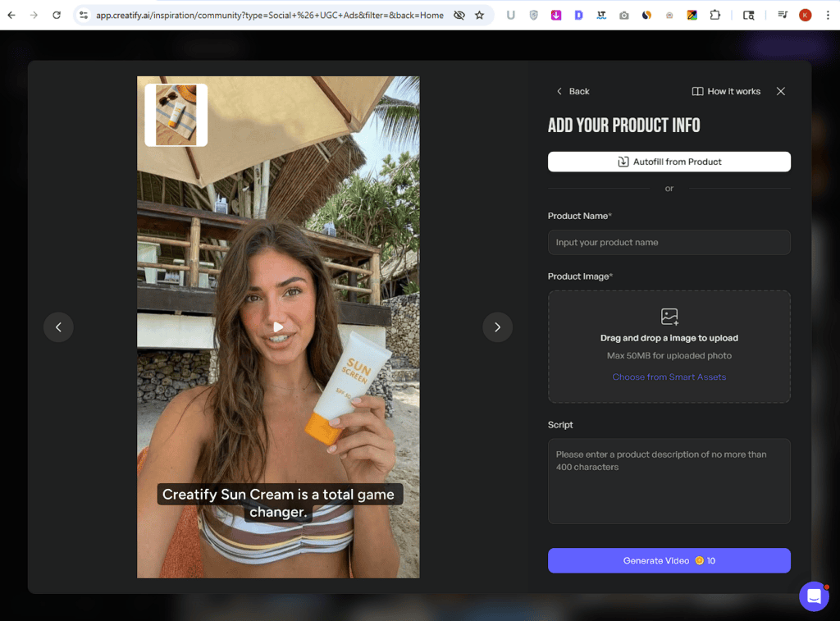The image size is (840, 621).
Task: Click Choose from Smart Assets link
Action: (669, 377)
